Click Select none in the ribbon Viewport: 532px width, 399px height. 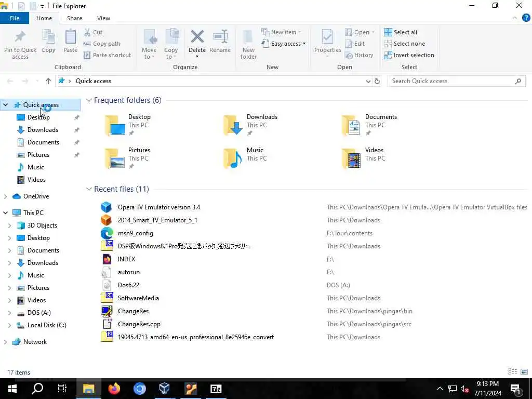click(404, 44)
